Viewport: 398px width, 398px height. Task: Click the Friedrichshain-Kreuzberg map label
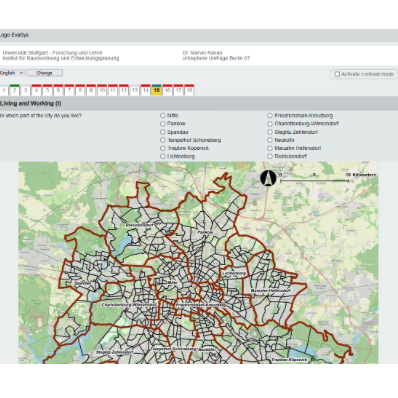pyautogui.click(x=201, y=305)
